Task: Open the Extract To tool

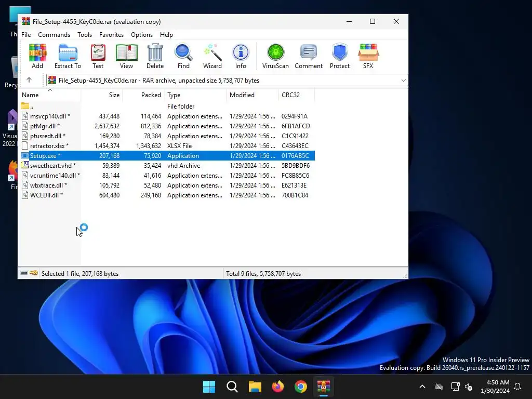Action: coord(68,56)
